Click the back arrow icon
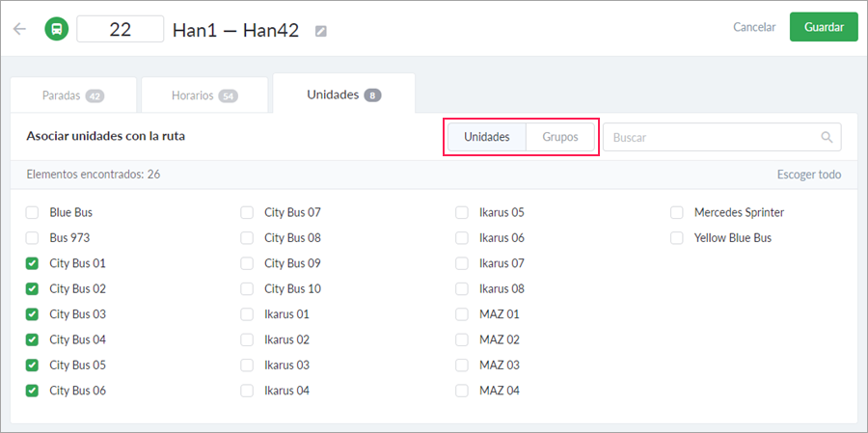The height and width of the screenshot is (433, 868). pyautogui.click(x=19, y=29)
